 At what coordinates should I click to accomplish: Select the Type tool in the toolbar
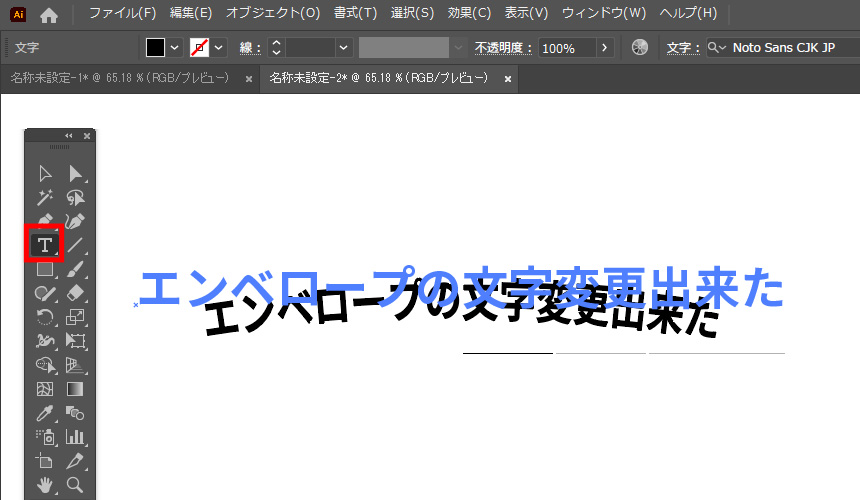coord(44,245)
